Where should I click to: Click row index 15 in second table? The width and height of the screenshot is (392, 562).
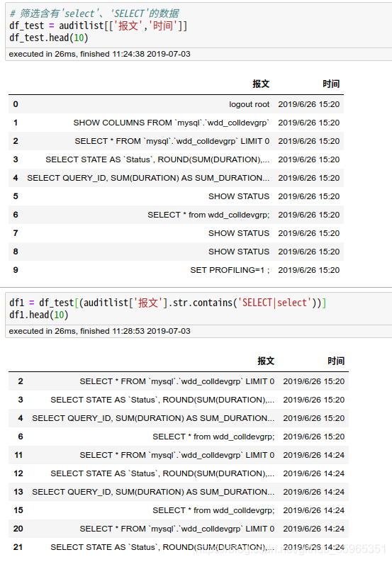[18, 510]
